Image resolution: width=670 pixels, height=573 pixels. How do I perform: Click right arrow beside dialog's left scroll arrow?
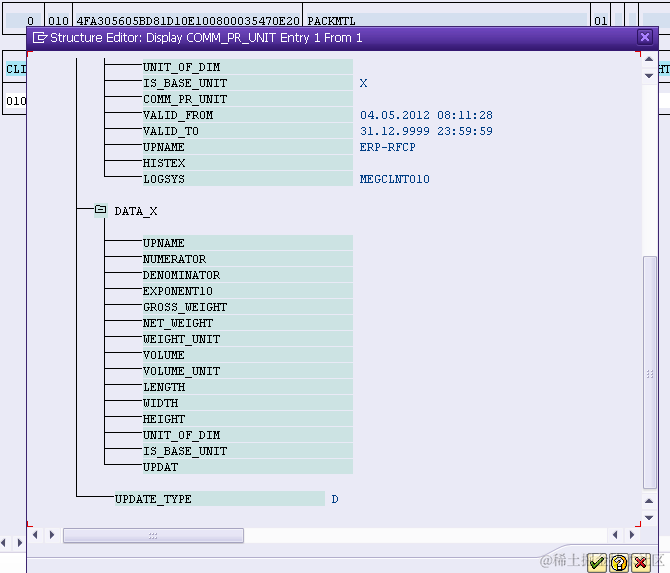click(x=52, y=535)
